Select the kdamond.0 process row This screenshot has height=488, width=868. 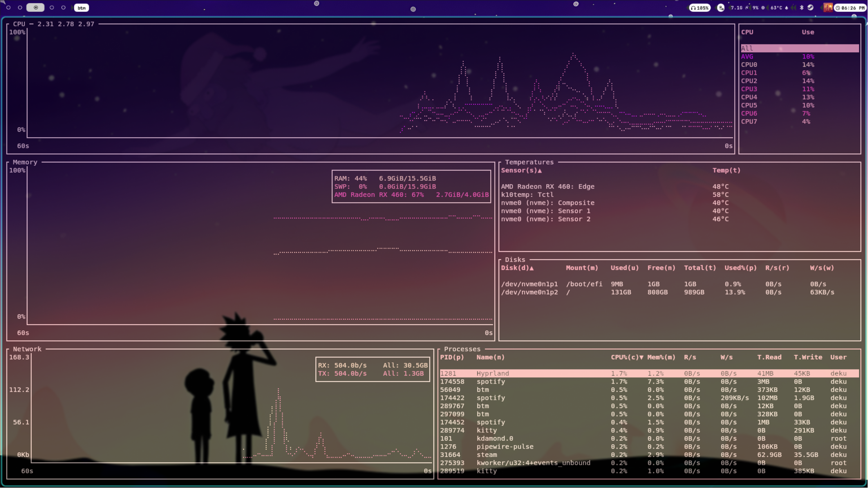[x=649, y=439]
